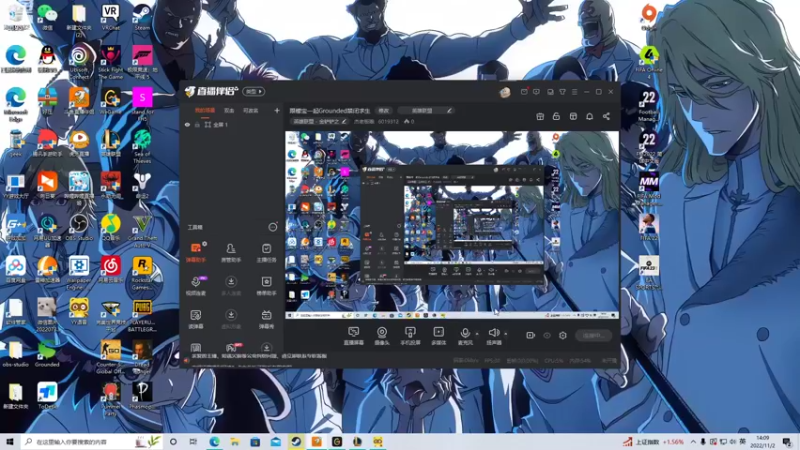Screen dimensions: 800x450
Task: Open the Sea of Thieves desktop shortcut
Action: (142, 146)
